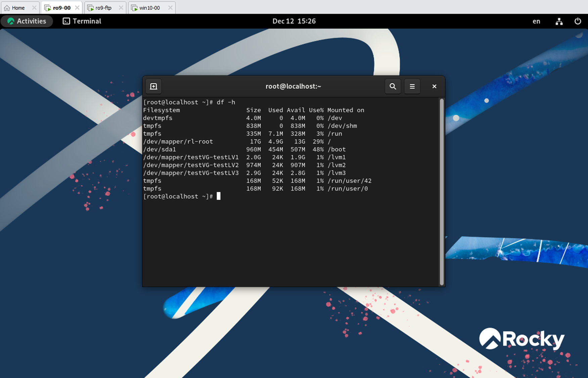The height and width of the screenshot is (378, 588).
Task: Click the /dev/shm mount point
Action: [x=342, y=126]
